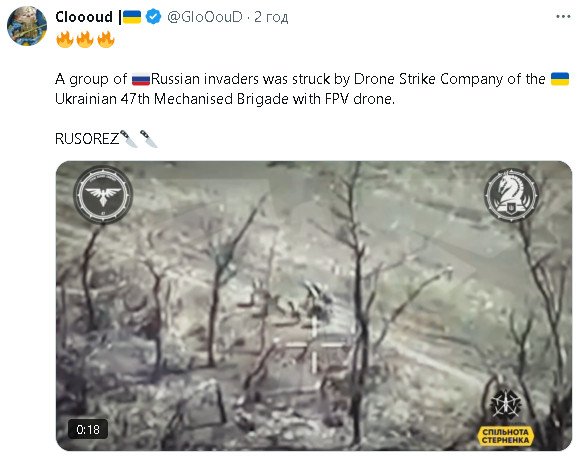Click the yellow Спільнота Стерненка badge
586x460 pixels.
[x=505, y=436]
